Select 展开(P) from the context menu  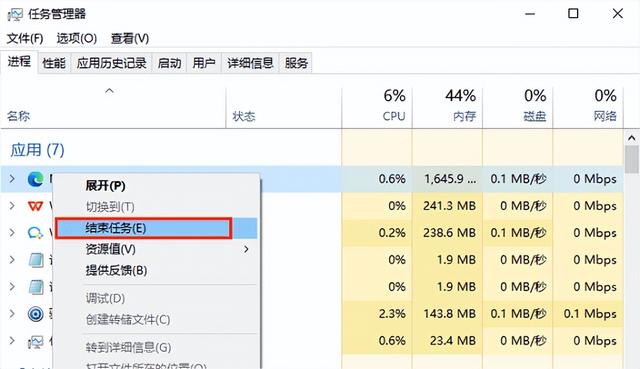pyautogui.click(x=105, y=186)
